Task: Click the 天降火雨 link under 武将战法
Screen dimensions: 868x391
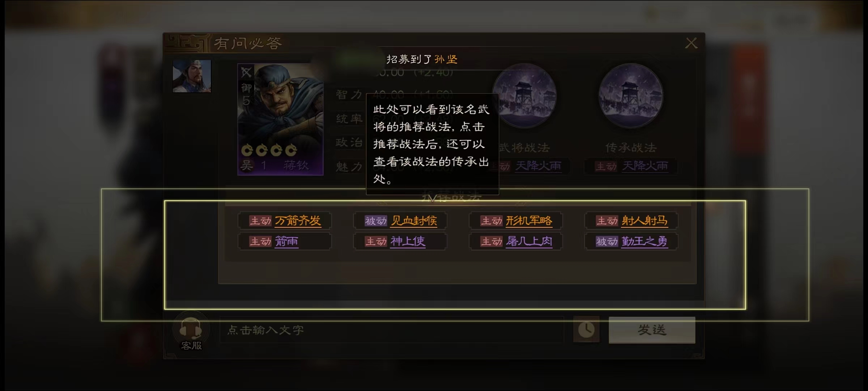Action: pyautogui.click(x=538, y=166)
